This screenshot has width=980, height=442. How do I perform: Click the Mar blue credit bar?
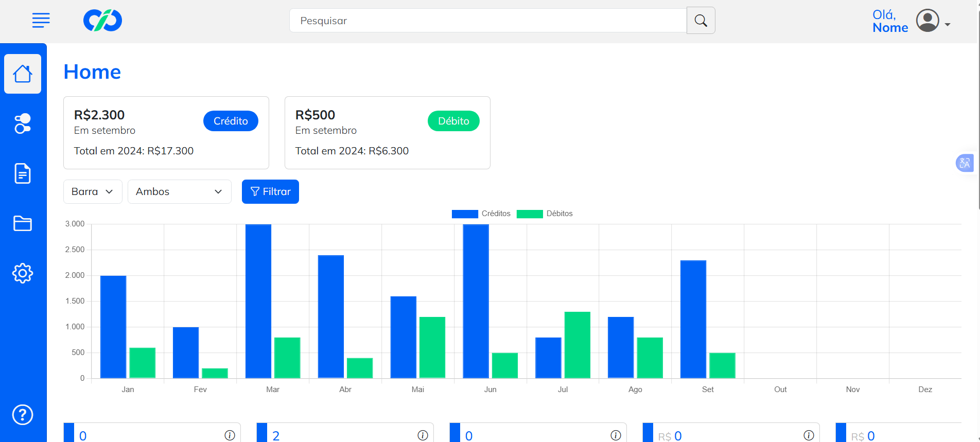258,301
